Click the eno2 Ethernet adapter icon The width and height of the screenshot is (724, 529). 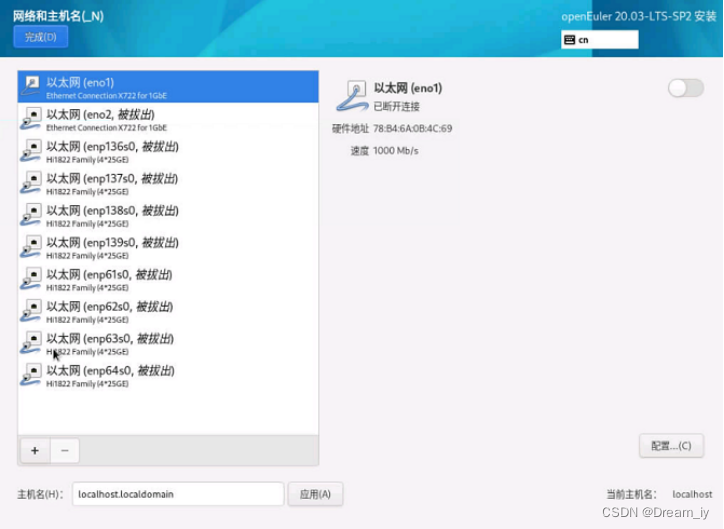point(31,119)
